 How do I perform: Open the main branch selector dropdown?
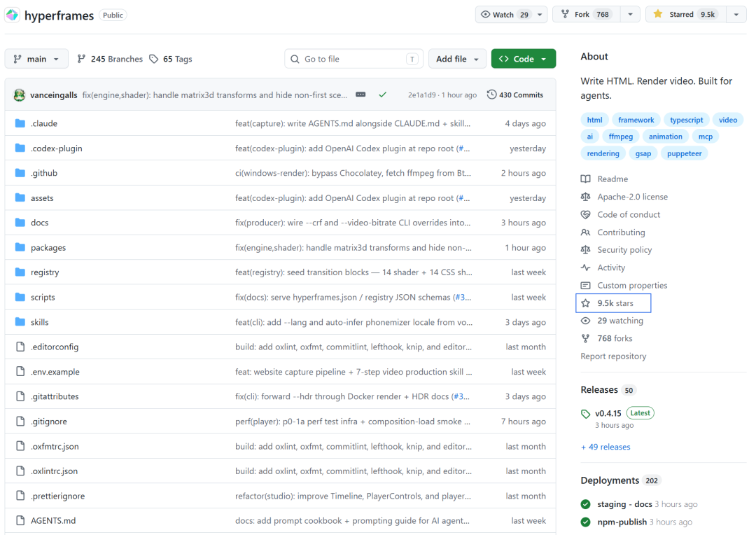[36, 60]
